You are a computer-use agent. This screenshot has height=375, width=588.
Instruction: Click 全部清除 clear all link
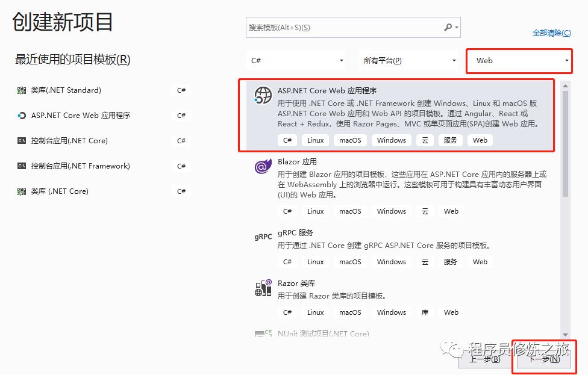click(x=552, y=33)
